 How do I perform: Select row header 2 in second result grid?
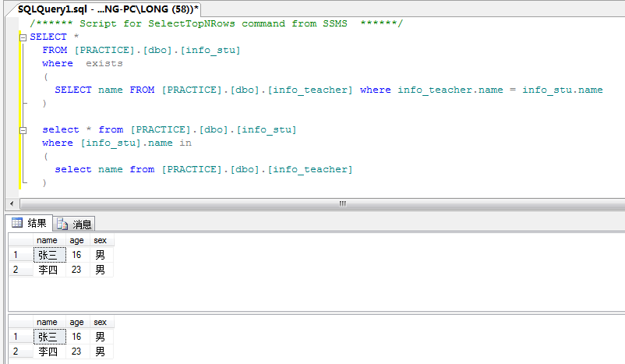coord(21,352)
